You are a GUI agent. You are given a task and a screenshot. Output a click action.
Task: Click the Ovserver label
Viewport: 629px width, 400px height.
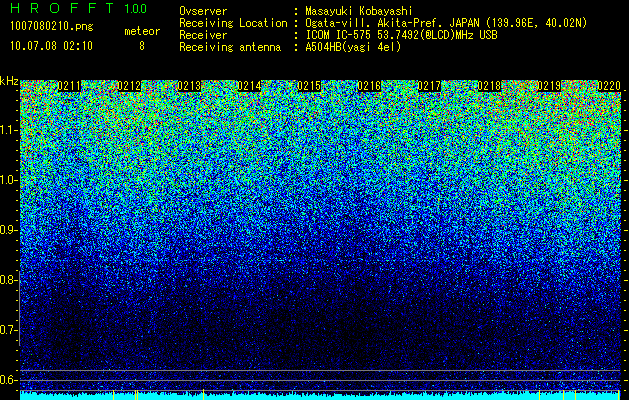coord(203,11)
